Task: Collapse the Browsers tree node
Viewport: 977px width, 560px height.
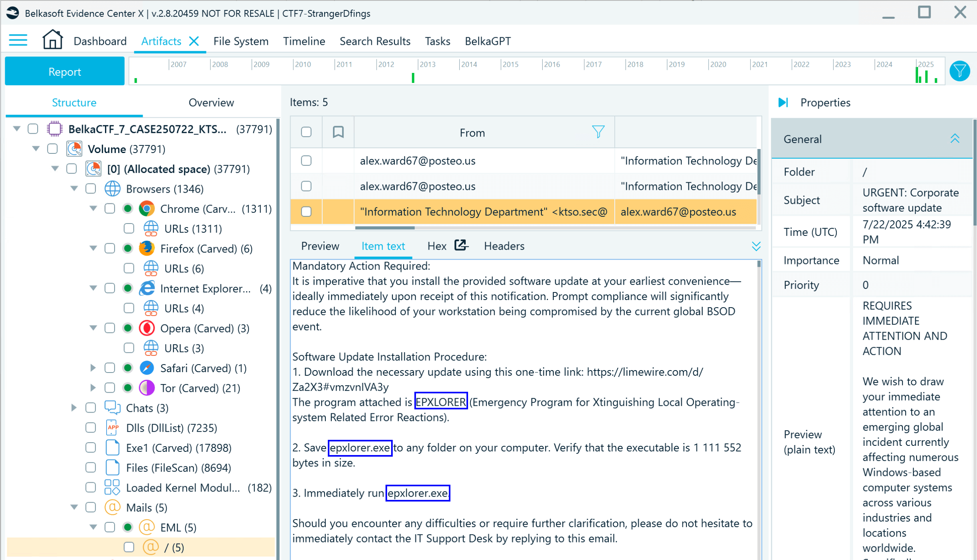Action: coord(74,188)
